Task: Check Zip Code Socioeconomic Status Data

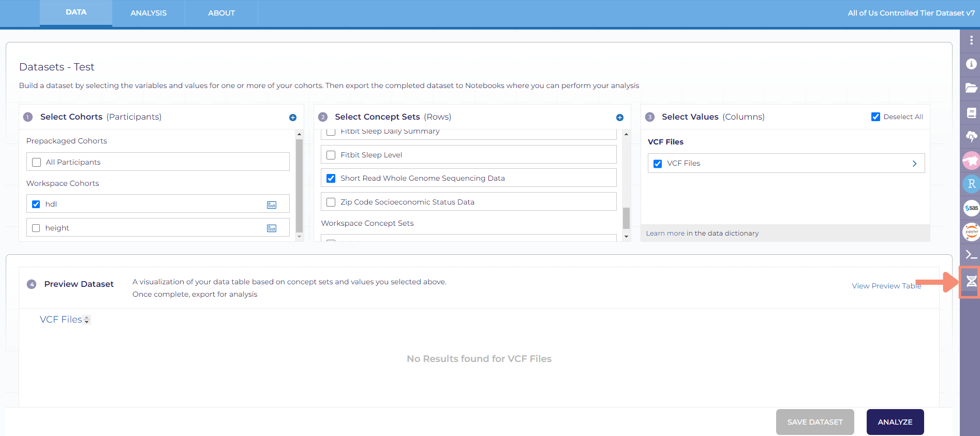Action: tap(331, 202)
